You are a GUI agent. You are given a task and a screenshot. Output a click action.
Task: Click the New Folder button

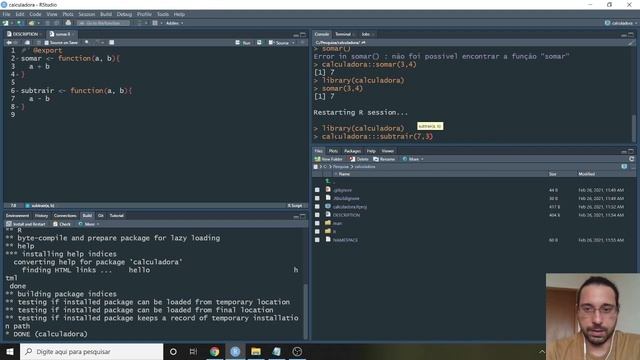pos(328,159)
